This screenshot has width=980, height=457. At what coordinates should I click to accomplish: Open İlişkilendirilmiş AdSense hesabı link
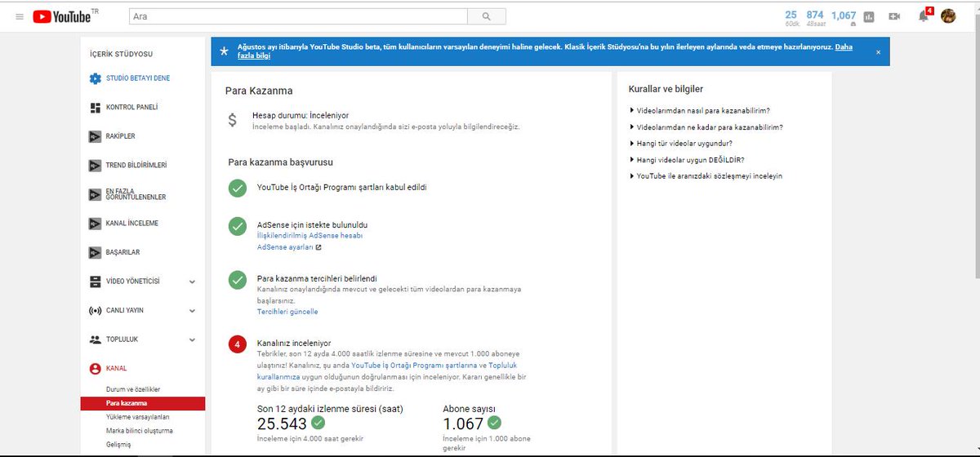click(x=310, y=235)
